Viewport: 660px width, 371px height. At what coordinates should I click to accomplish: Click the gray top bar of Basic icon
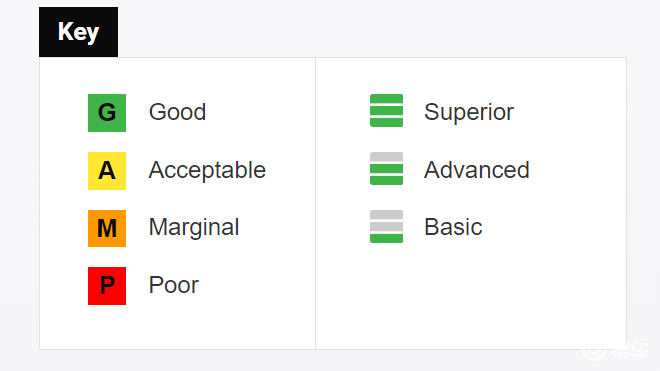[x=386, y=214]
